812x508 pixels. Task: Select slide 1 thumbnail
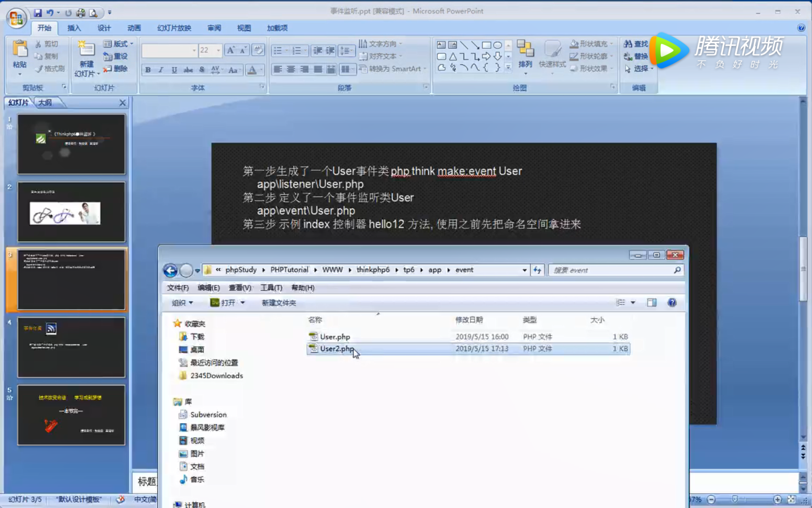(72, 144)
